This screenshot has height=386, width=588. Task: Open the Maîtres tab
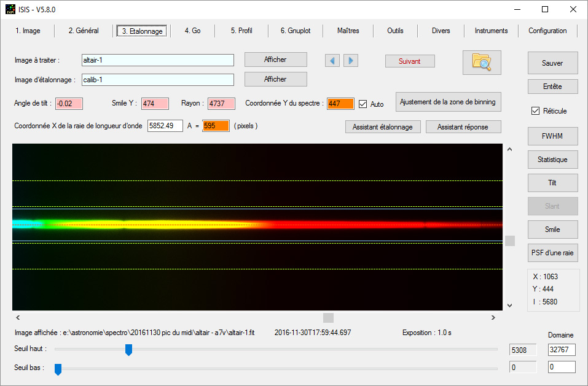coord(348,31)
